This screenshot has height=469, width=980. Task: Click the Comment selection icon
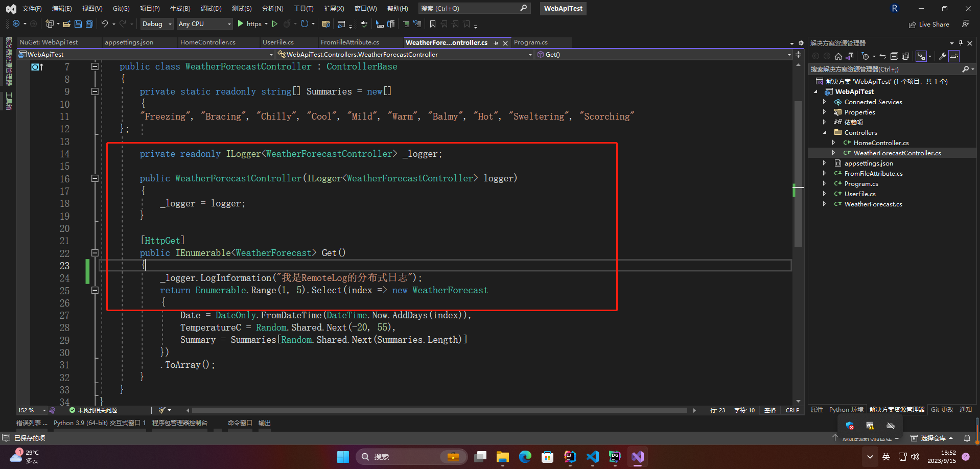406,24
